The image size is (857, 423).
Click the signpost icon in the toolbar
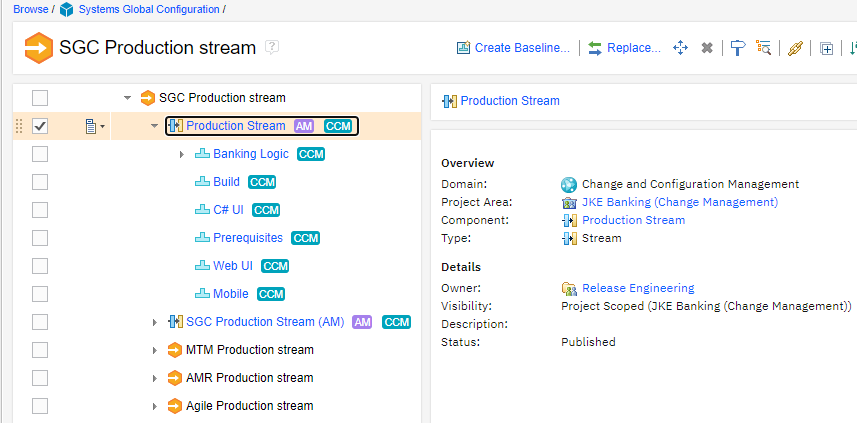[737, 48]
